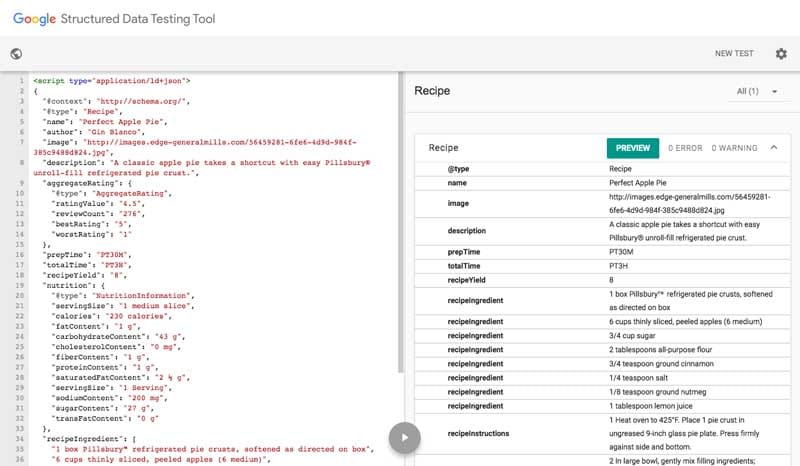Click the Google logo
The image size is (800, 466).
tap(34, 19)
